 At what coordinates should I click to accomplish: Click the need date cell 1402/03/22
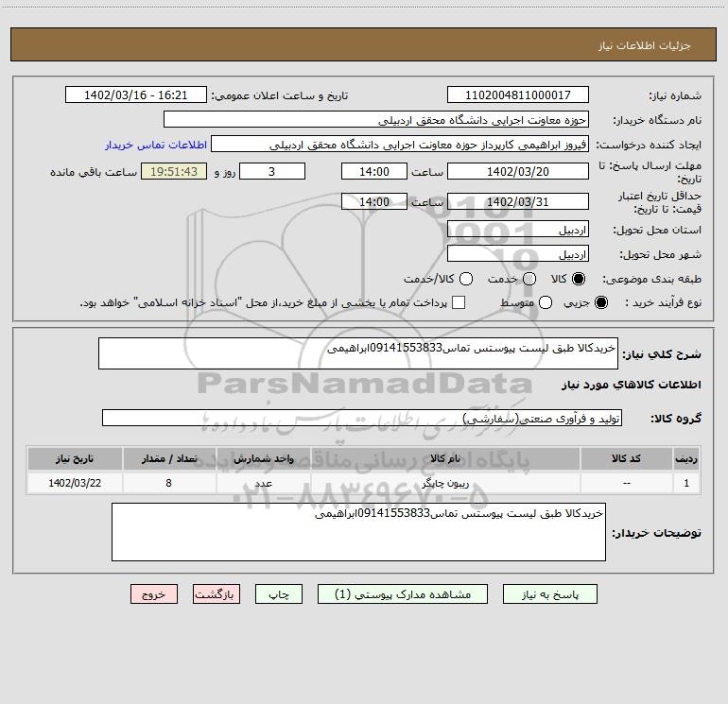(x=75, y=483)
